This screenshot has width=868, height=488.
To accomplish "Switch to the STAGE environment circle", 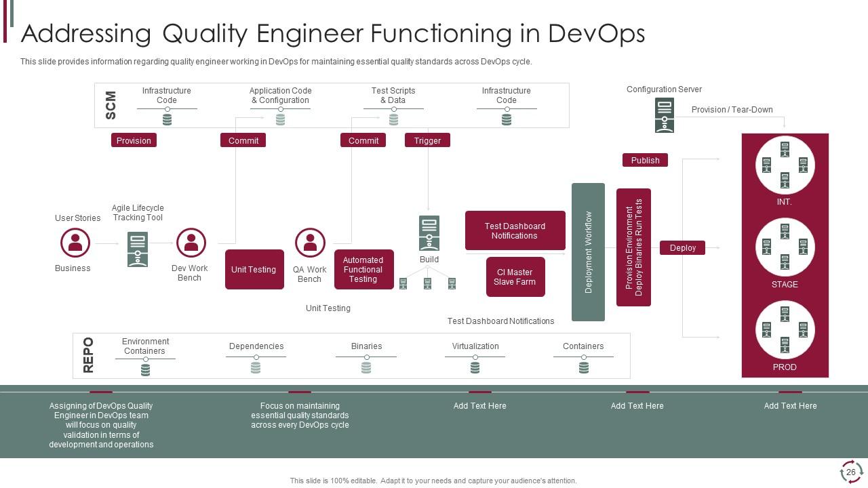I will coord(785,247).
